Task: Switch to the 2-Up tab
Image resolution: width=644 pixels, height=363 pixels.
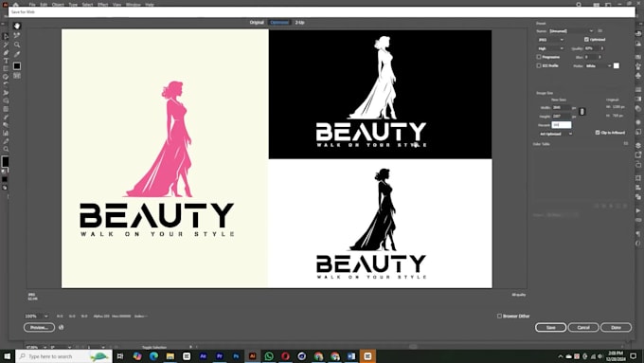Action: click(300, 22)
